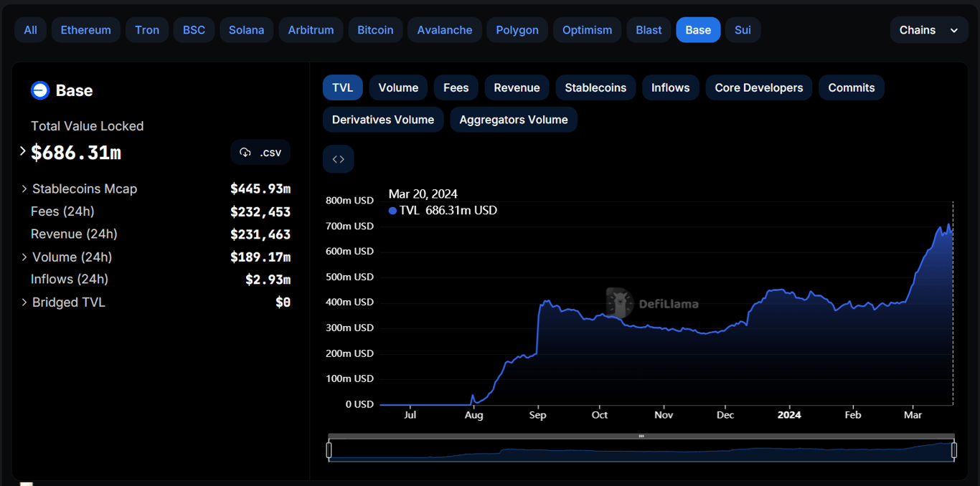
Task: Enable the Core Developers metric
Action: pos(758,87)
